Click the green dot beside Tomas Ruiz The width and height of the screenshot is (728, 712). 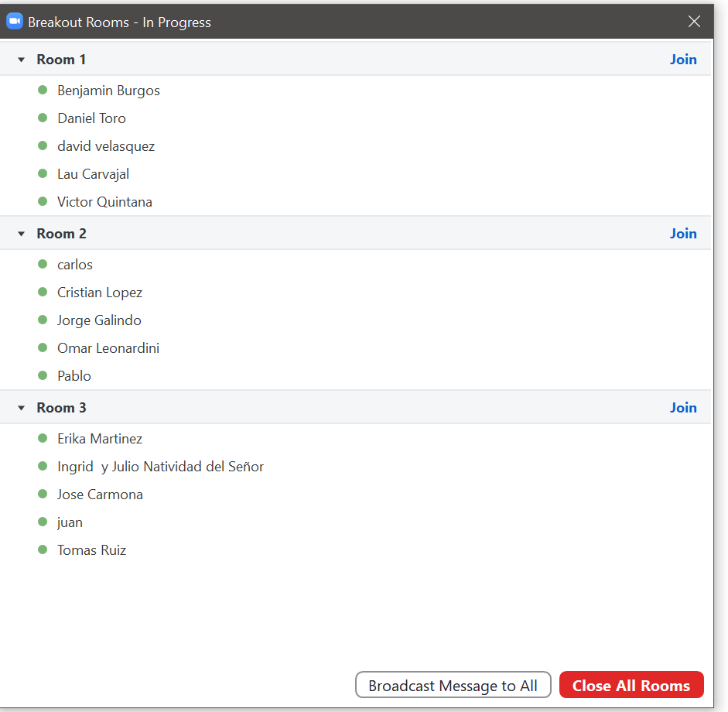tap(43, 549)
